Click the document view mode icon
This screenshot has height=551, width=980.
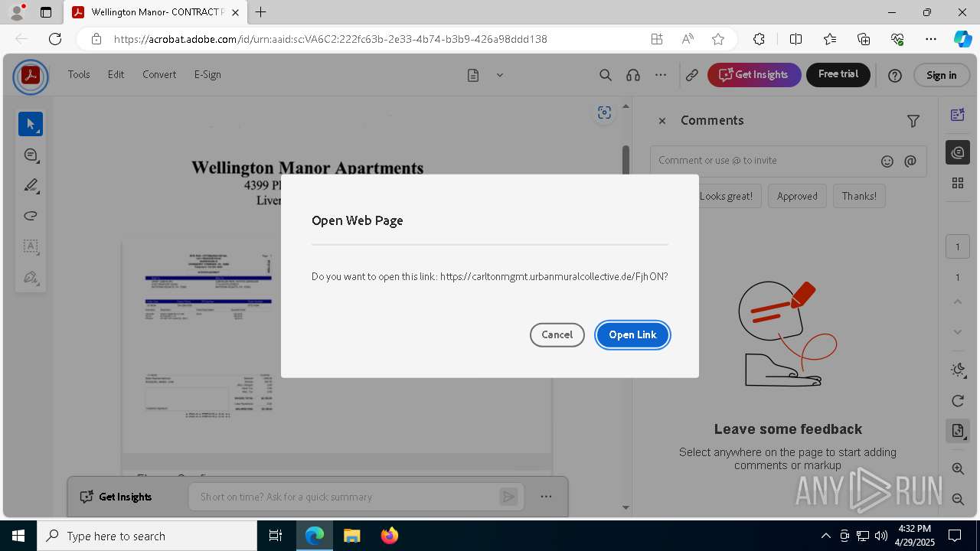[473, 75]
